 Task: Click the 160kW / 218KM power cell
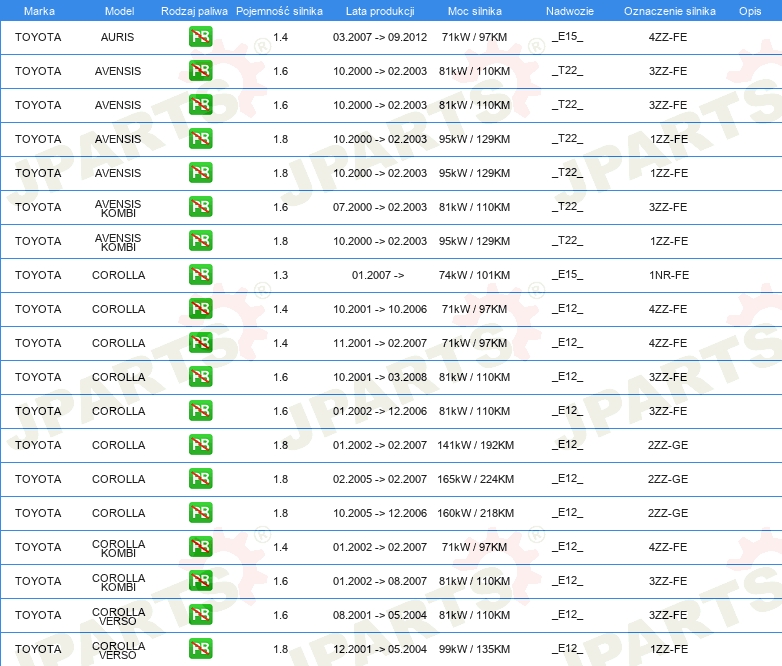pyautogui.click(x=475, y=513)
